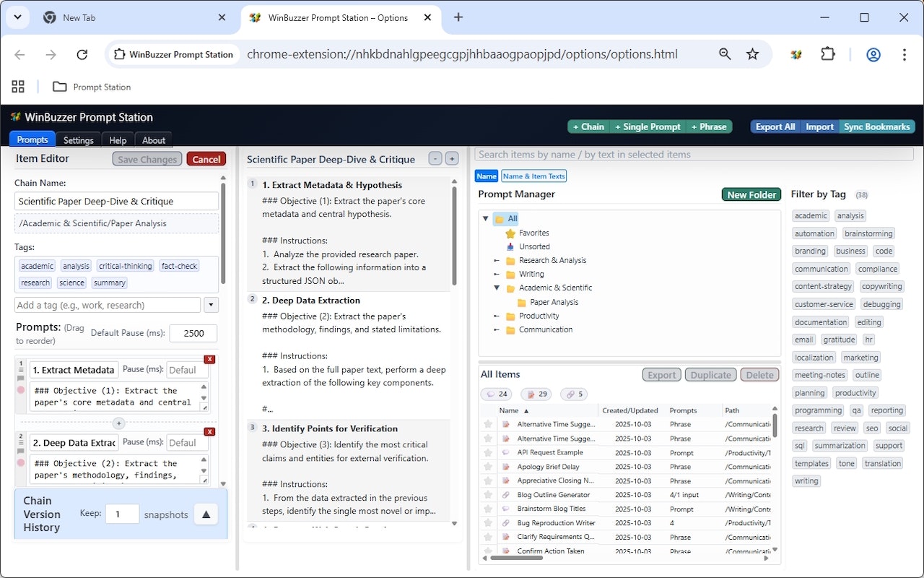Toggle the brainstorming filter tag
Image resolution: width=924 pixels, height=578 pixels.
click(x=868, y=233)
